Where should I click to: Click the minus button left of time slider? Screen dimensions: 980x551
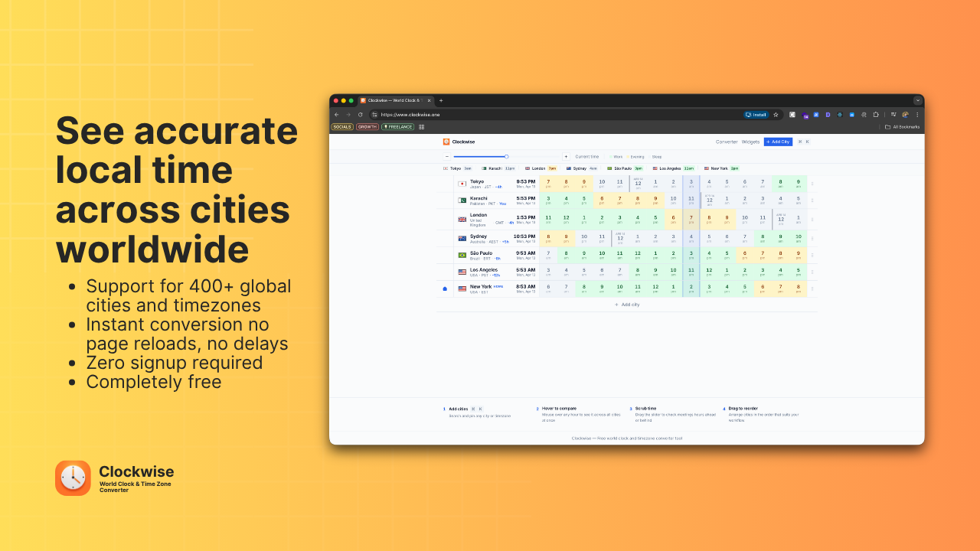pyautogui.click(x=447, y=156)
